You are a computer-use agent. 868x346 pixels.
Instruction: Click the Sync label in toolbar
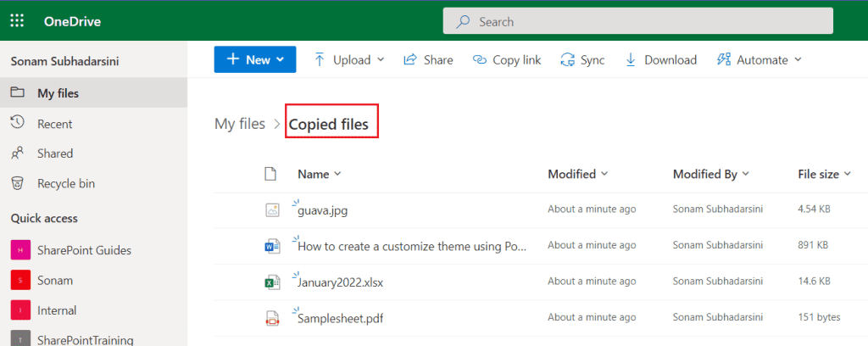593,60
